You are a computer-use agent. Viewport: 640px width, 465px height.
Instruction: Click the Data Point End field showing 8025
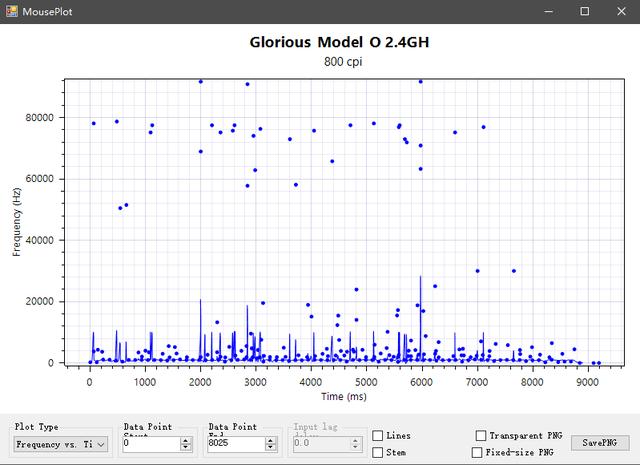(234, 444)
